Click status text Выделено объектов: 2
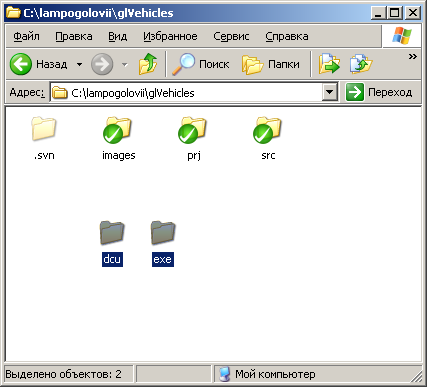Viewport: 427px width, 387px height. 63,374
